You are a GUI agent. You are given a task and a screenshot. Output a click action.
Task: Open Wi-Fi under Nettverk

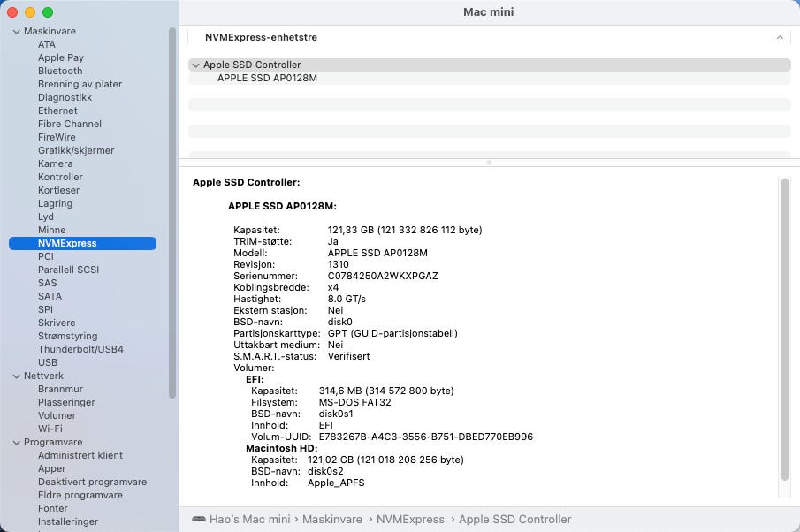click(x=50, y=429)
